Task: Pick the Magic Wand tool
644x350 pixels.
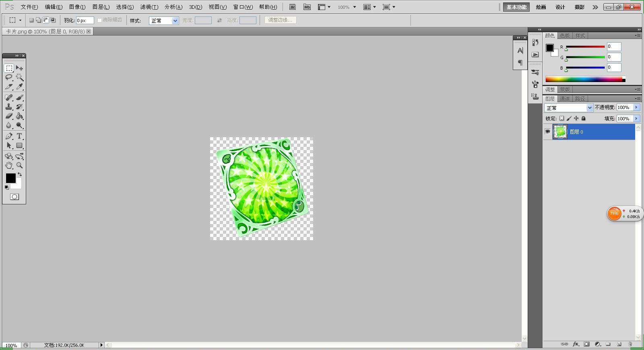Action: pyautogui.click(x=19, y=77)
